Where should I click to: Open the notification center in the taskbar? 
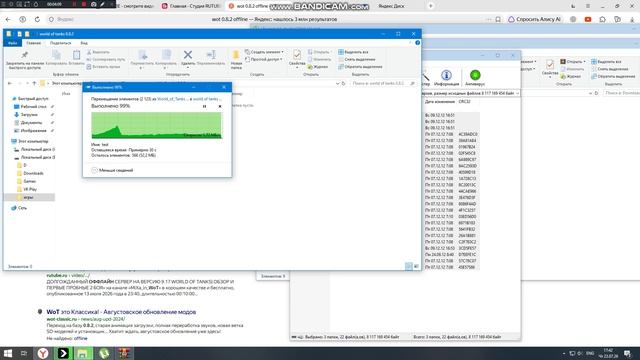(627, 353)
